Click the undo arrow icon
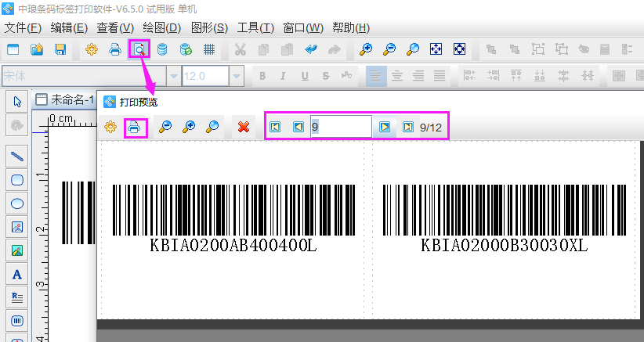Viewport: 644px width, 342px height. [311, 49]
